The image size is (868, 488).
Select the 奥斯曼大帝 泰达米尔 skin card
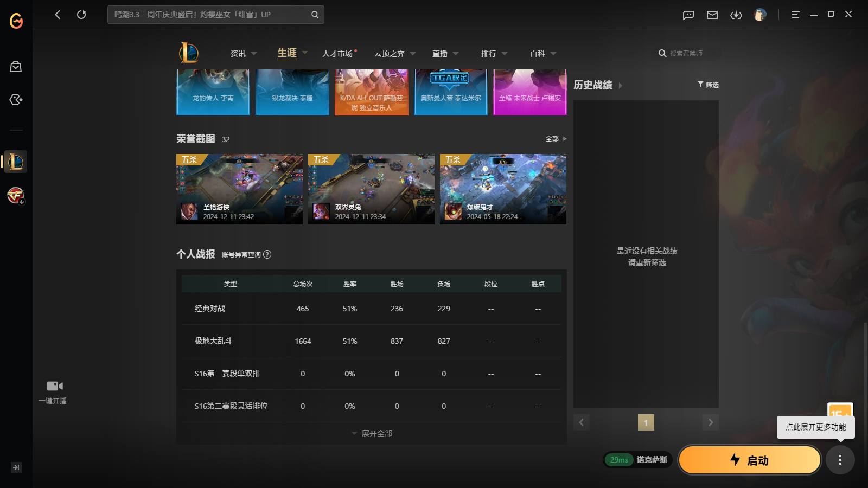coord(451,92)
